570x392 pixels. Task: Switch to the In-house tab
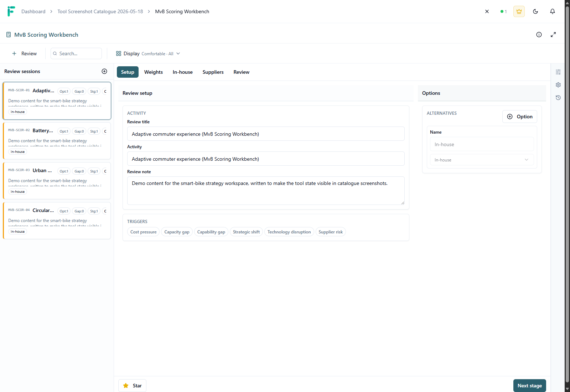(183, 72)
